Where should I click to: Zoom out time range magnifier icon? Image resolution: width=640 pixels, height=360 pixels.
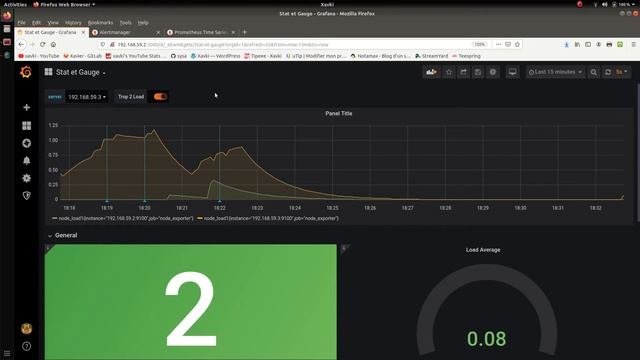(x=593, y=72)
